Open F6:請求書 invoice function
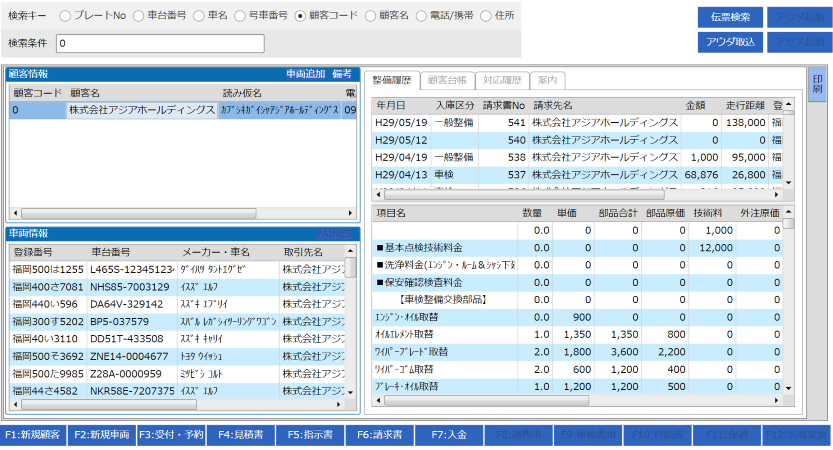 (x=379, y=435)
